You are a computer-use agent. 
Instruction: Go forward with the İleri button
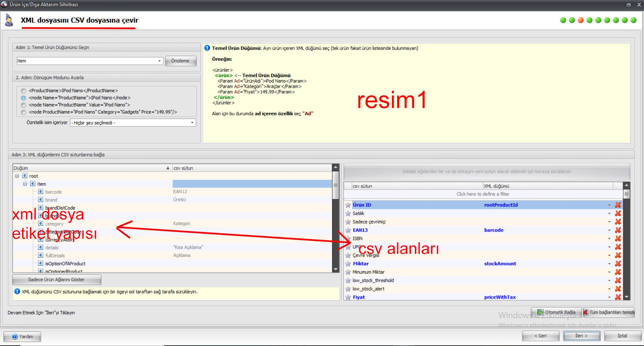tap(582, 336)
